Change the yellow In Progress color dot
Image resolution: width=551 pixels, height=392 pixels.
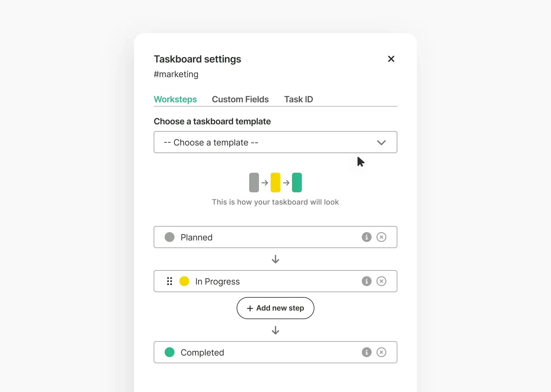[x=184, y=281]
